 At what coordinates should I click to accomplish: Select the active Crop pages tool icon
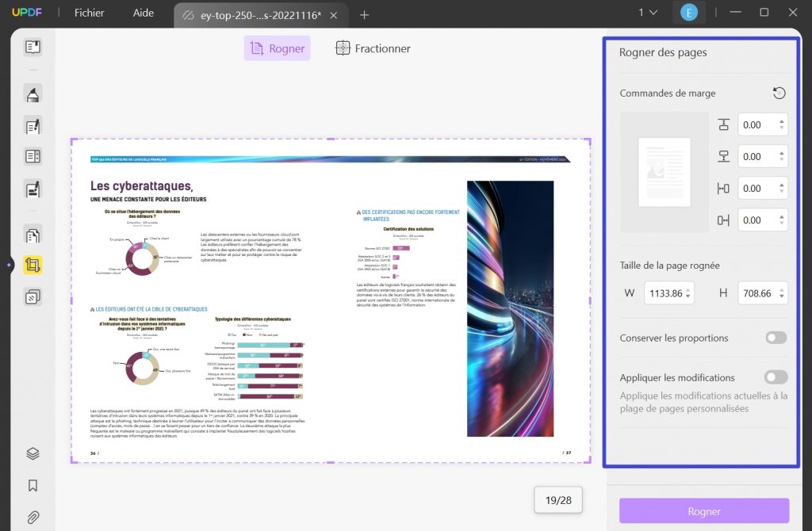pos(33,265)
